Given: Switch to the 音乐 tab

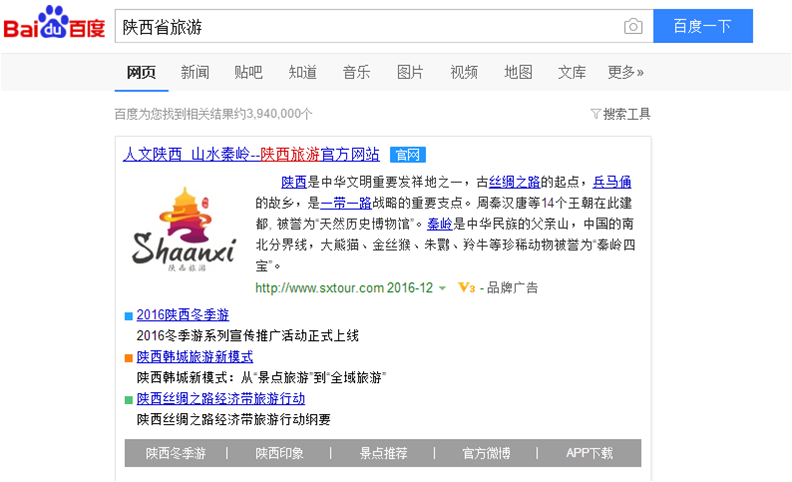Looking at the screenshot, I should [x=357, y=72].
